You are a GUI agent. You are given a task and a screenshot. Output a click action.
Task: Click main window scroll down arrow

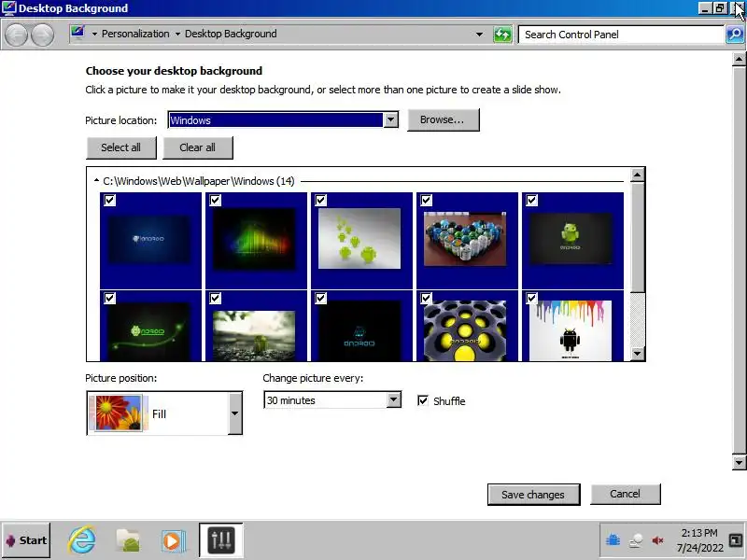(739, 462)
